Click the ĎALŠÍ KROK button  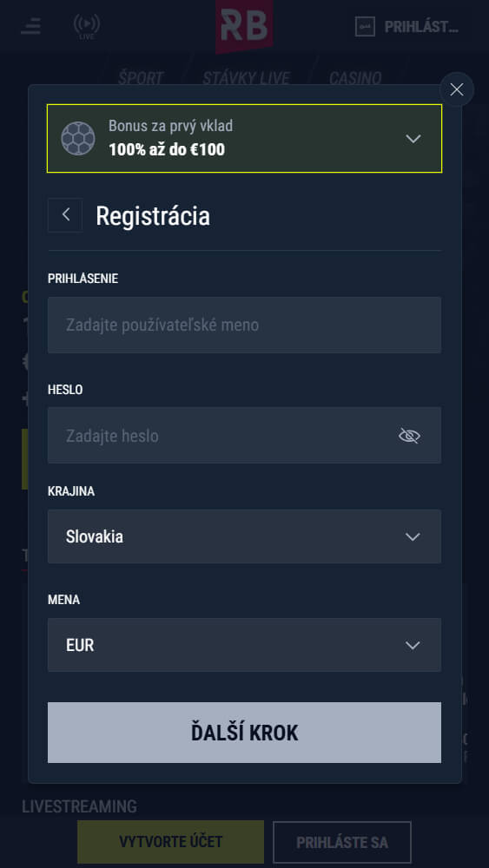(244, 733)
